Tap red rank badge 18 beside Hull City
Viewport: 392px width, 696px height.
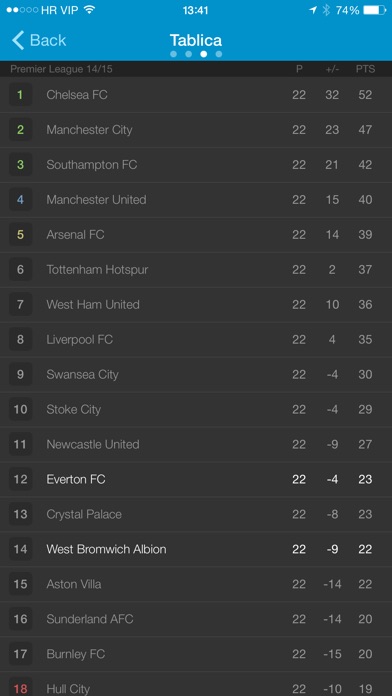[x=20, y=688]
